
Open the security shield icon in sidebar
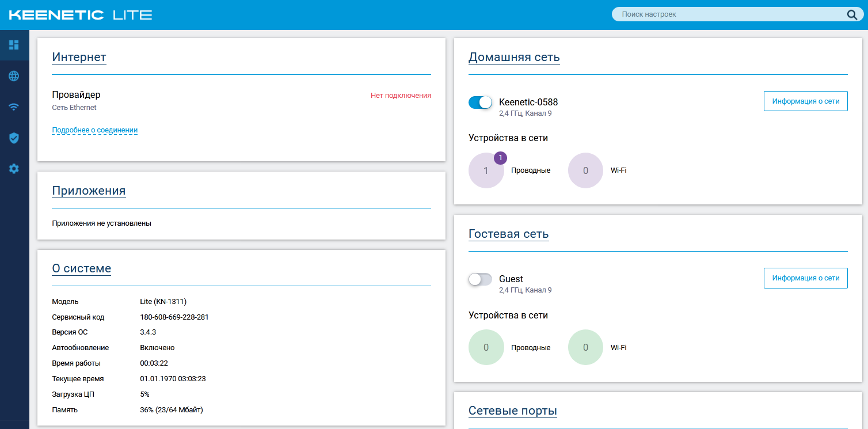tap(14, 138)
